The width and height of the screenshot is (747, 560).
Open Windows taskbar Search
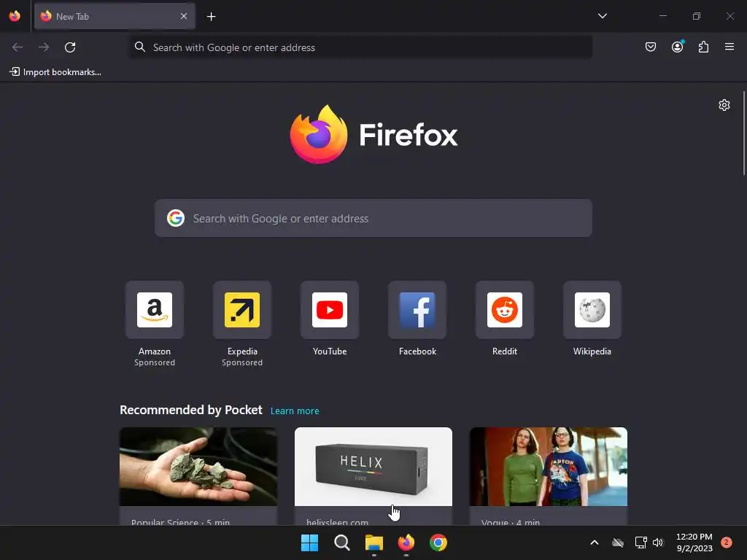[x=341, y=542]
